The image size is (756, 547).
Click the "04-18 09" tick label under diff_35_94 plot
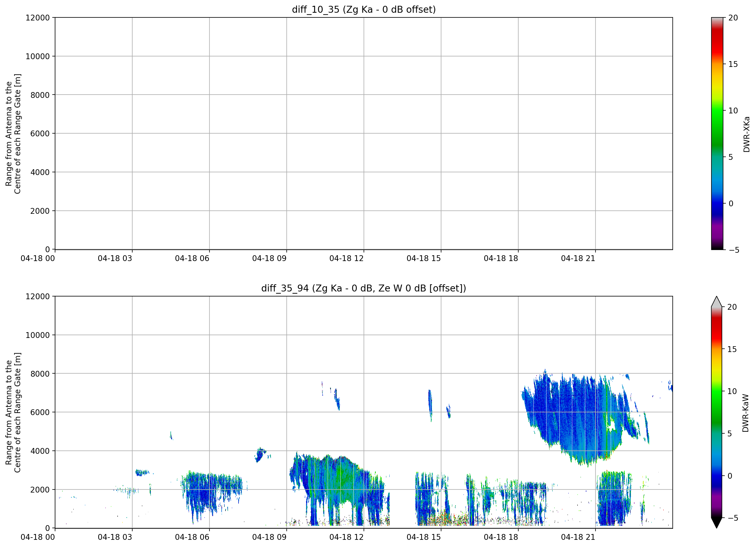click(269, 537)
